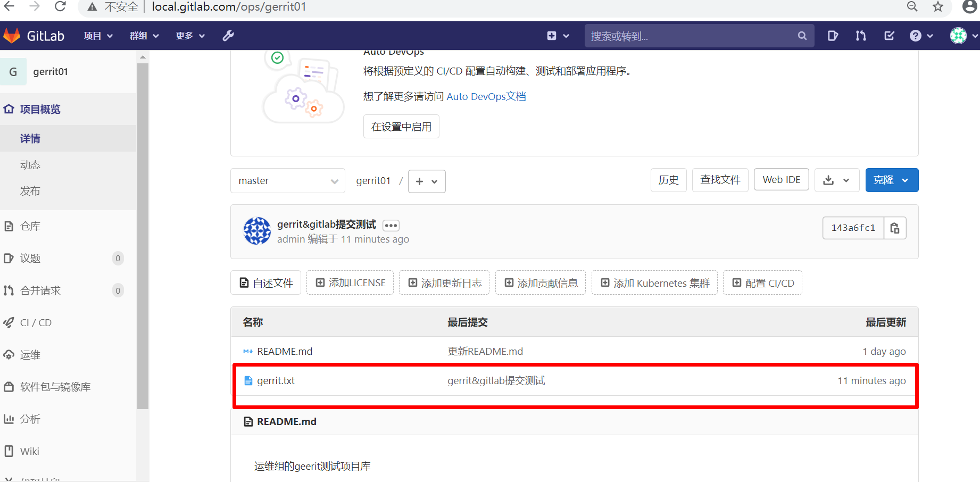Open the issues icon in top navbar
This screenshot has width=980, height=482.
833,36
